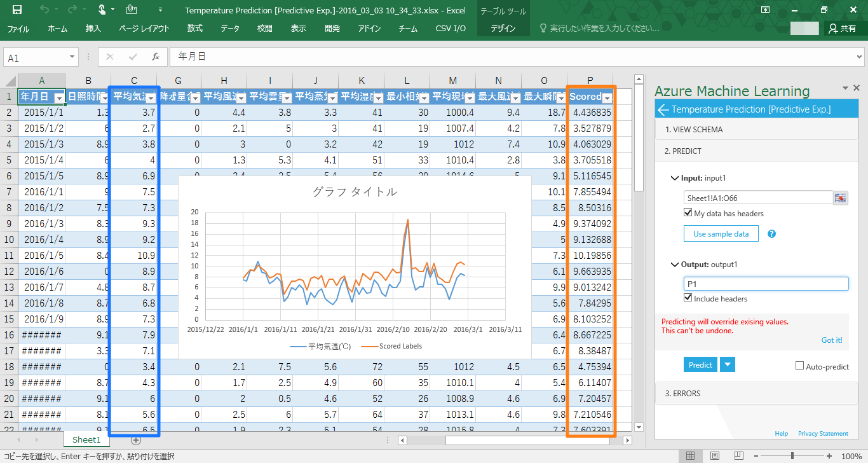The image size is (868, 463).
Task: Click the blue help question mark icon
Action: (771, 234)
